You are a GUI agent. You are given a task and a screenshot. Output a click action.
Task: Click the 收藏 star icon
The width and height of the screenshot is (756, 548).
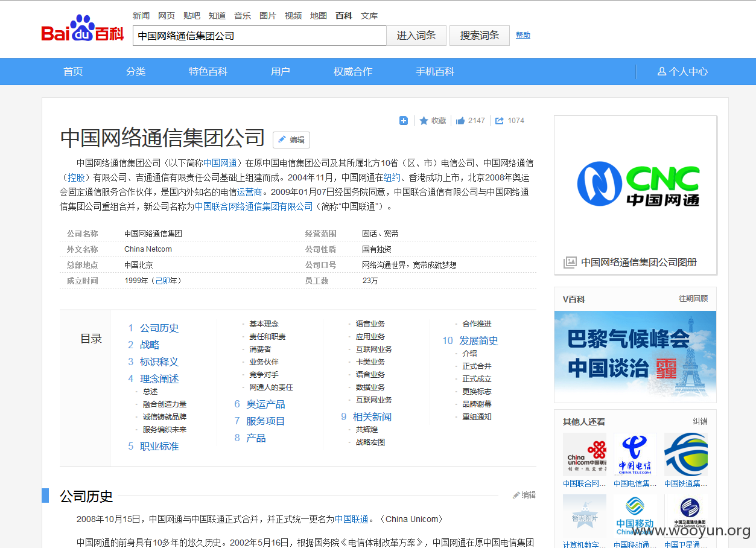(424, 121)
